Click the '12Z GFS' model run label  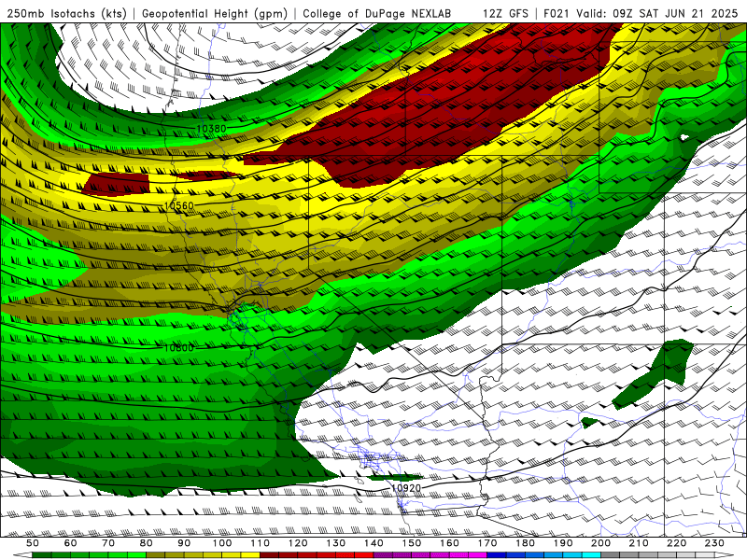coord(505,13)
